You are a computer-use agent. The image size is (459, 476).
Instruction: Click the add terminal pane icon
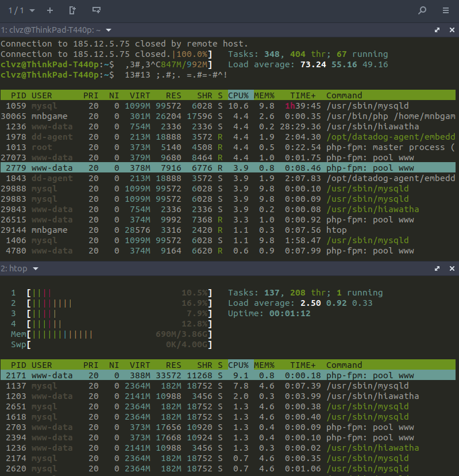96,10
